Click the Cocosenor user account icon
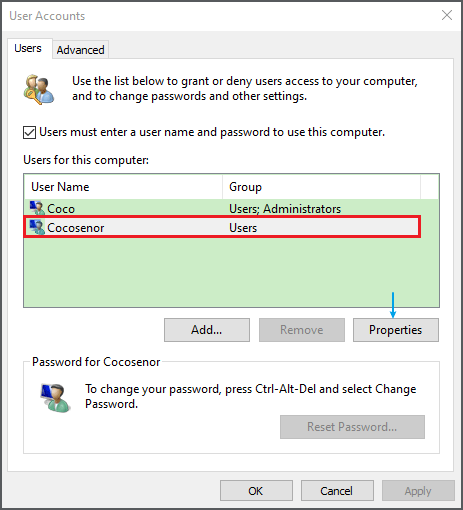Image resolution: width=463 pixels, height=510 pixels. [x=37, y=227]
